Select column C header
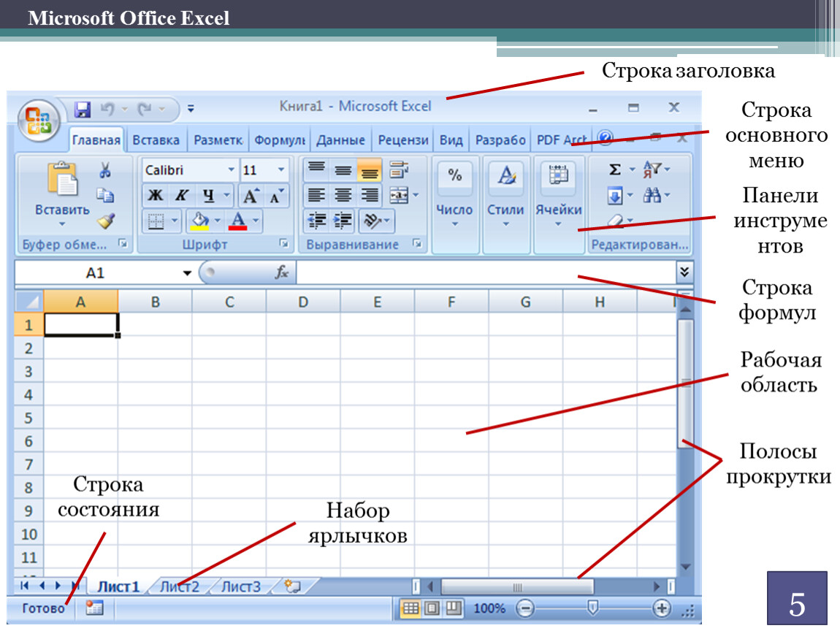 (229, 301)
